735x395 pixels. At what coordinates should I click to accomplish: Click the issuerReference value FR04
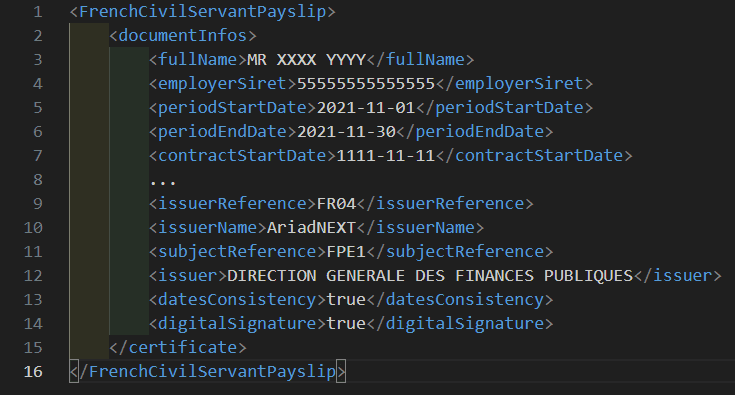(x=336, y=204)
